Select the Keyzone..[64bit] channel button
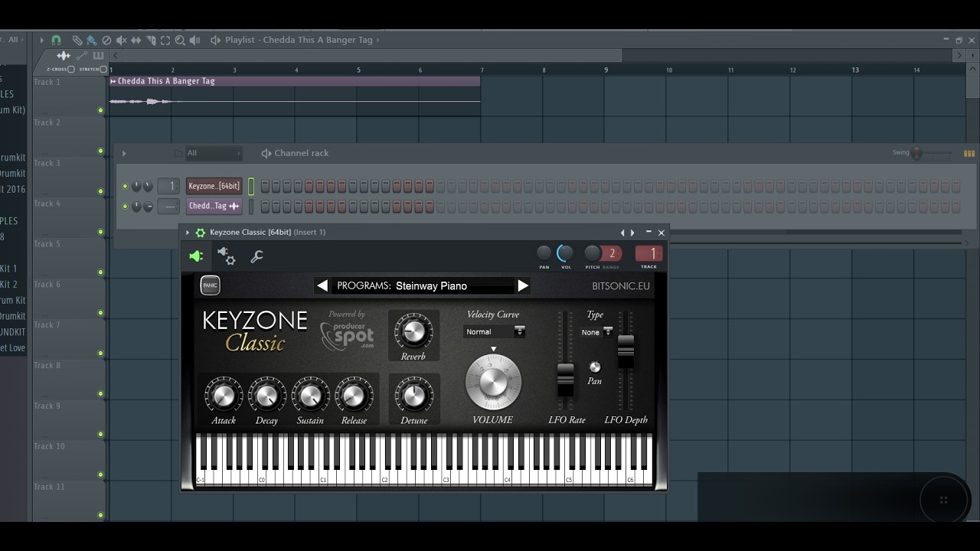 (x=214, y=186)
